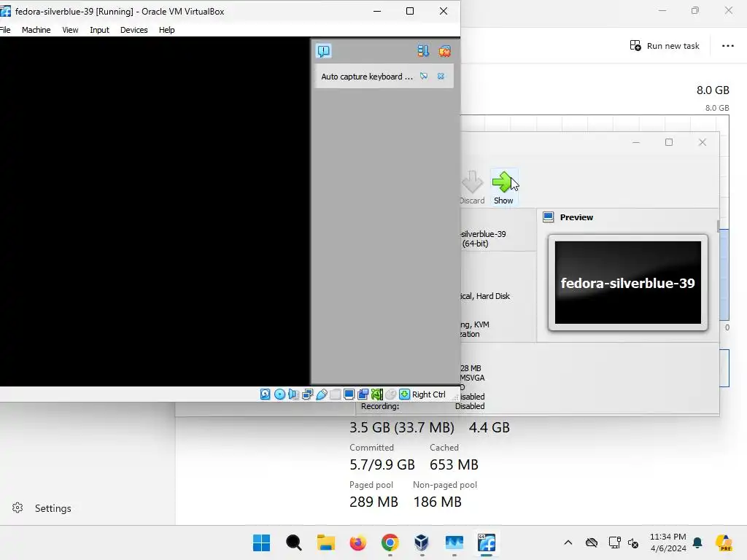747x560 pixels.
Task: Click the muted volume tray icon
Action: (633, 542)
